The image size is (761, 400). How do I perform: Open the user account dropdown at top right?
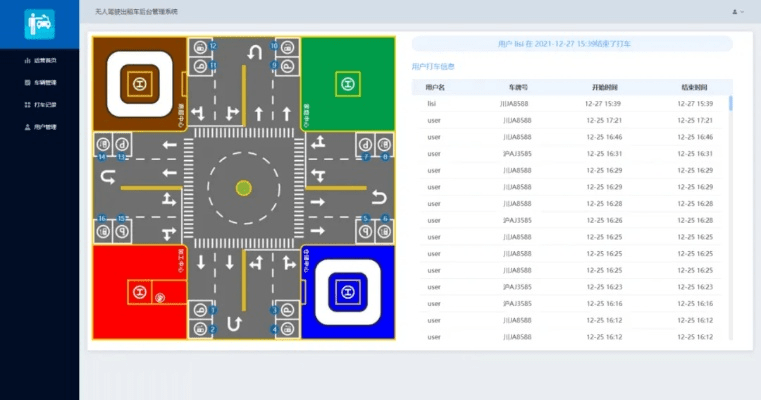coord(738,12)
